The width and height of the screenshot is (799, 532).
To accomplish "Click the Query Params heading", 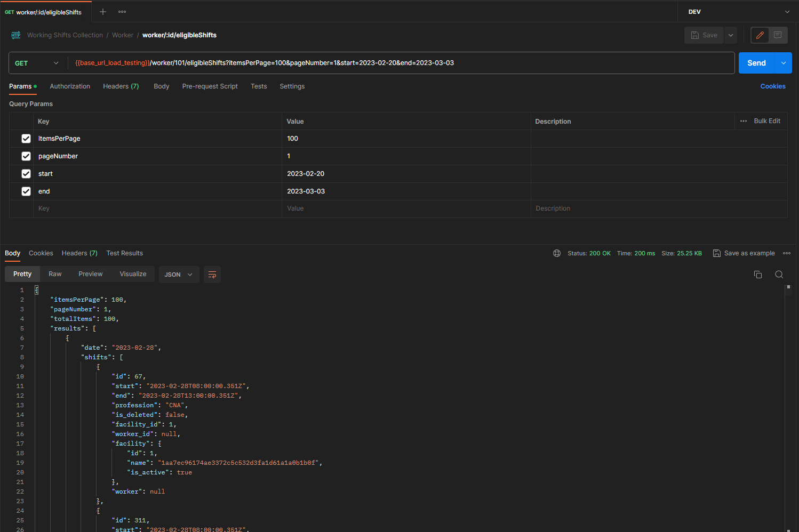I will (x=31, y=104).
